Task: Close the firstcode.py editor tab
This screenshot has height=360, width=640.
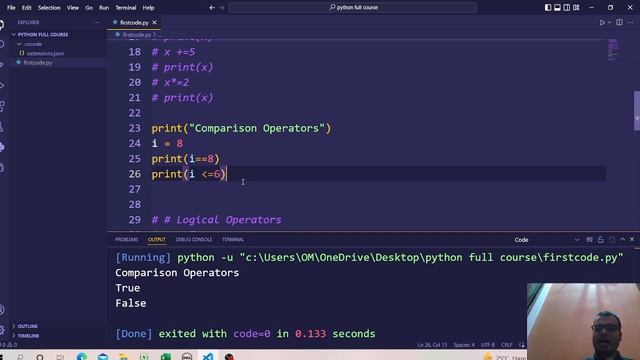Action: pyautogui.click(x=154, y=22)
